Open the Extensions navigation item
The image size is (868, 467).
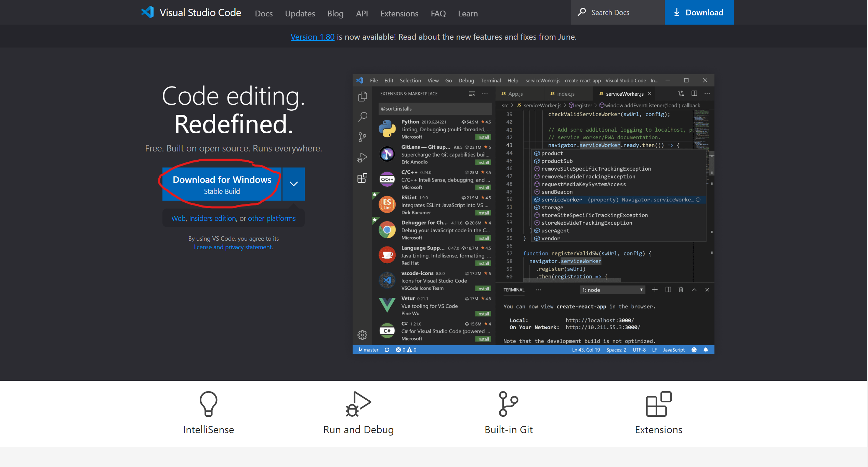pyautogui.click(x=399, y=14)
